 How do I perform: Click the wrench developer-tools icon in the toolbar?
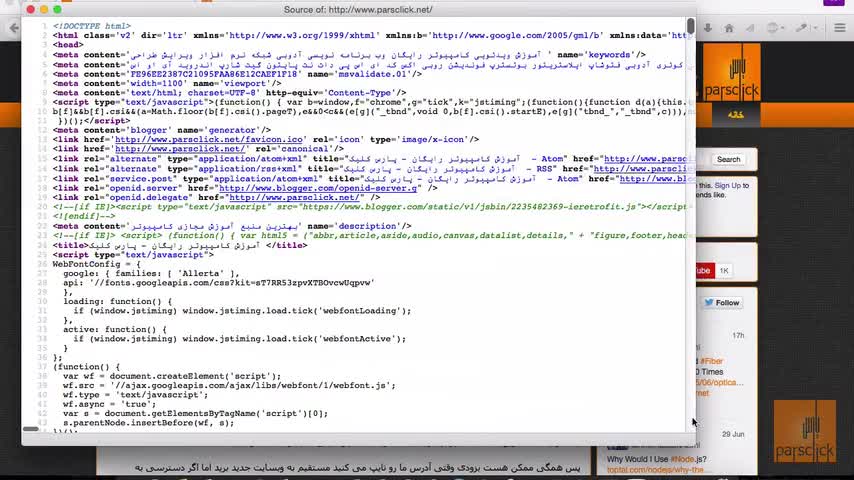[x=801, y=28]
